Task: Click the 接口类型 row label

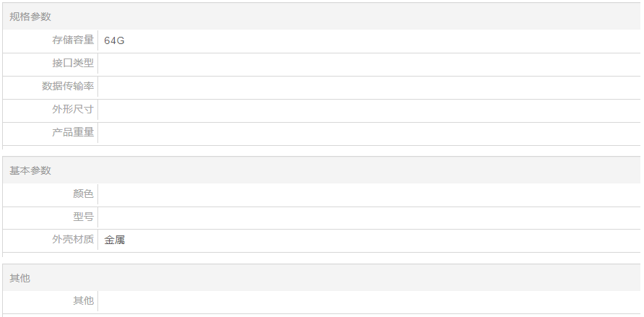Action: coord(73,64)
